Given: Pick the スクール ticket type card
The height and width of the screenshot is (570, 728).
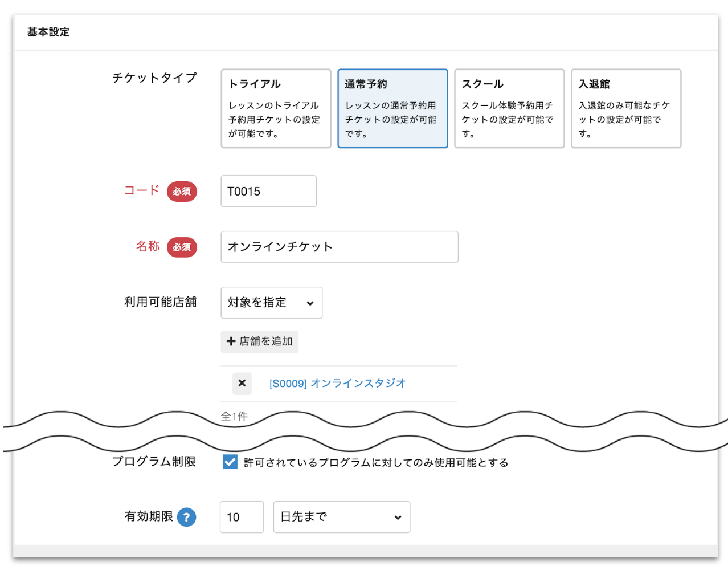Looking at the screenshot, I should click(509, 108).
